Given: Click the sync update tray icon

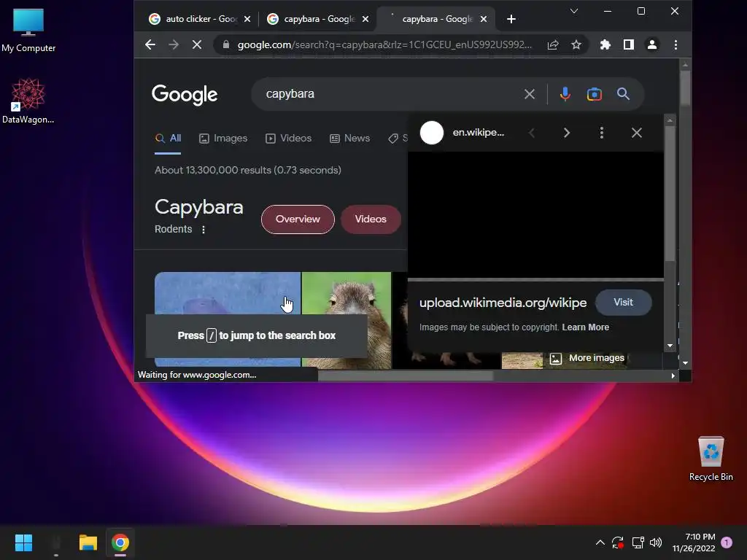Looking at the screenshot, I should coord(618,542).
